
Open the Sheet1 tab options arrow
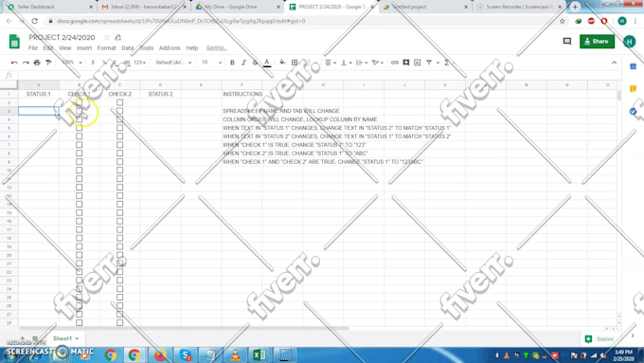tap(77, 338)
